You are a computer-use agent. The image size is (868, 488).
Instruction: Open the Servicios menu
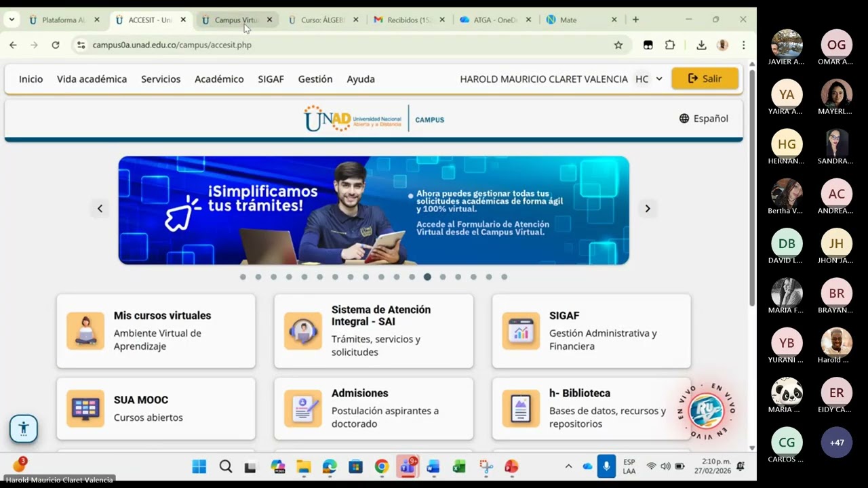(161, 79)
